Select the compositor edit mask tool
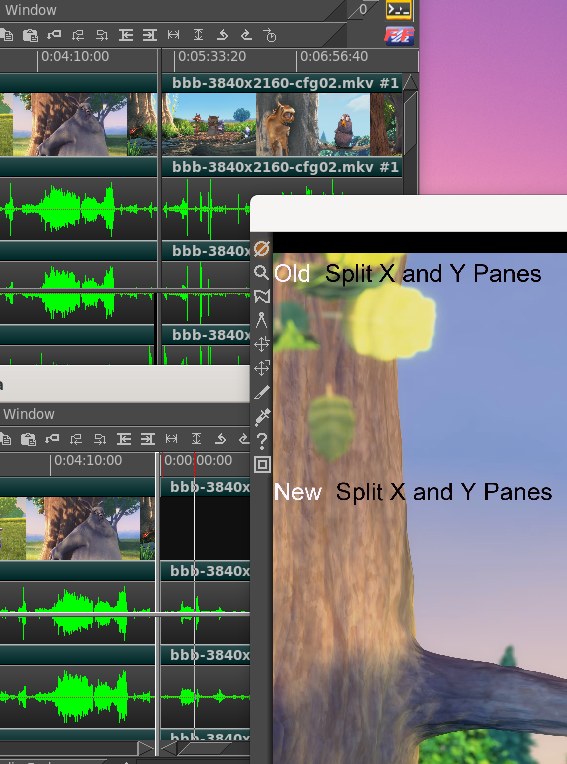Screen dimensions: 567x764 pyautogui.click(x=262, y=296)
